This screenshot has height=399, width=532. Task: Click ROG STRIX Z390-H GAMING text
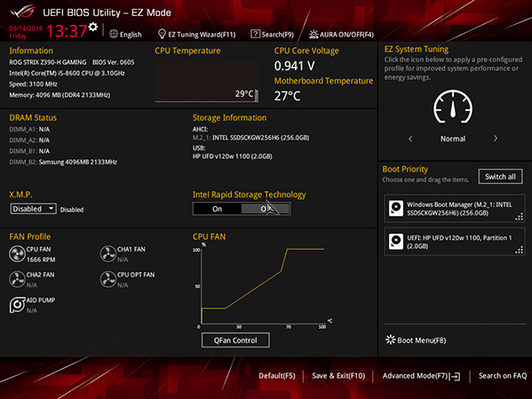[x=47, y=62]
